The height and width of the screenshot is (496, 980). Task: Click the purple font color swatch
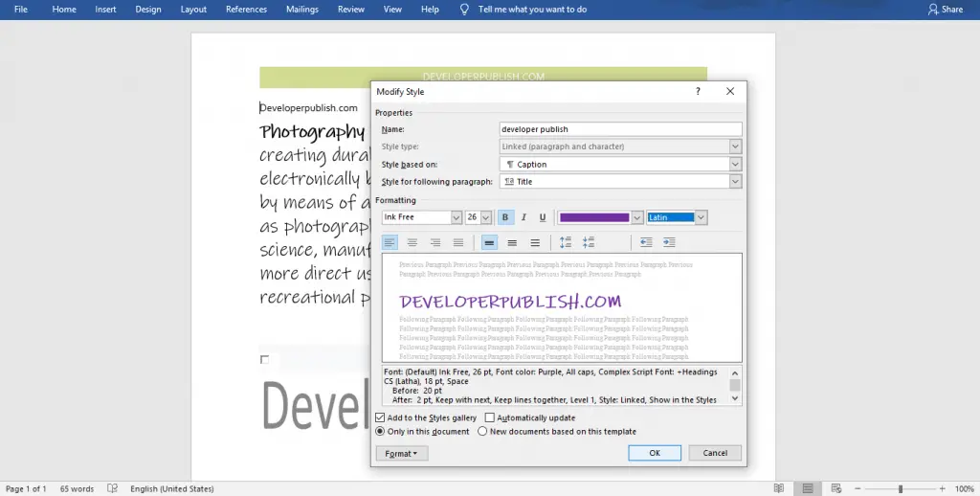[594, 217]
